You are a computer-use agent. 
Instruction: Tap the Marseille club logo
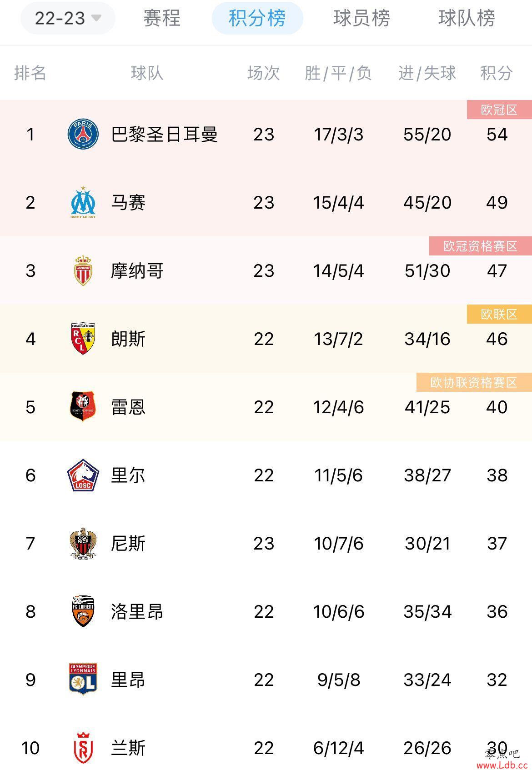[83, 202]
